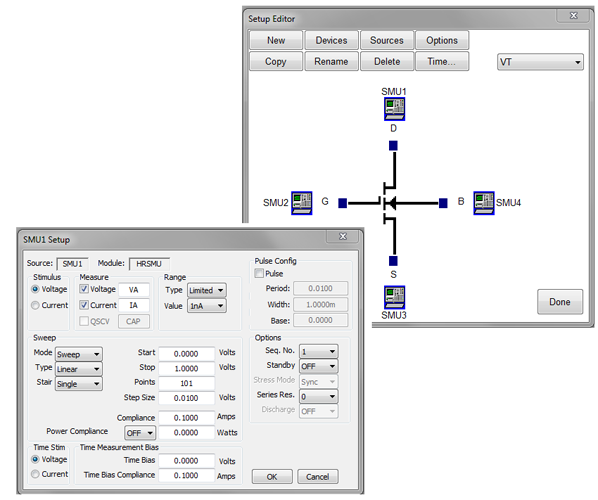598x500 pixels.
Task: Open the Sweep Mode dropdown
Action: click(x=79, y=355)
